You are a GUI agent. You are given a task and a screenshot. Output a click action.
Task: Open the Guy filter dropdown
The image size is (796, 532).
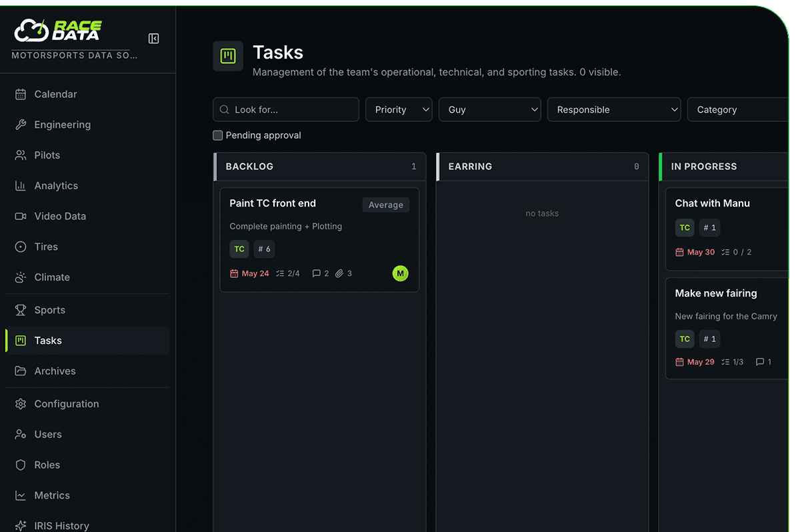490,109
